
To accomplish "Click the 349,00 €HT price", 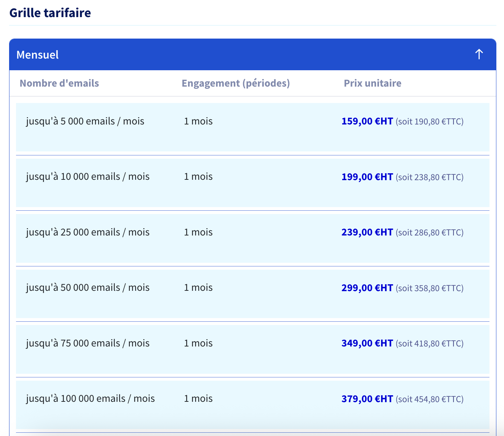I will [x=367, y=343].
